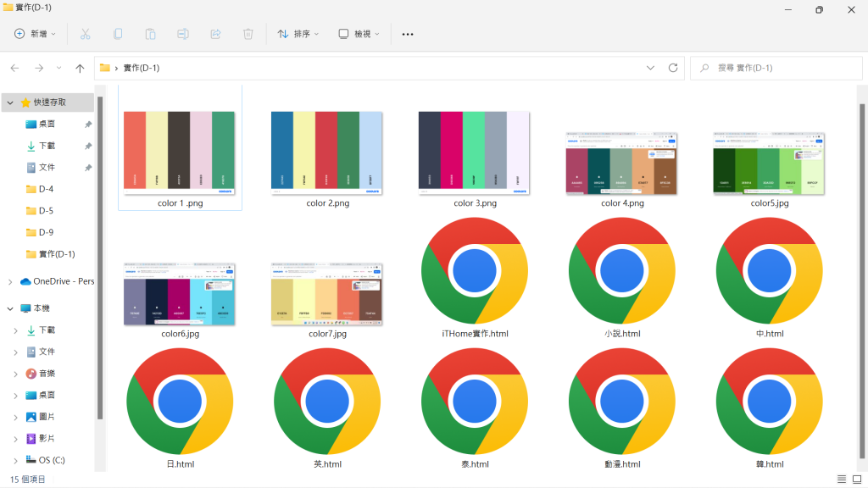This screenshot has height=488, width=868.
Task: Select the 日.html Chrome file
Action: coord(180,408)
